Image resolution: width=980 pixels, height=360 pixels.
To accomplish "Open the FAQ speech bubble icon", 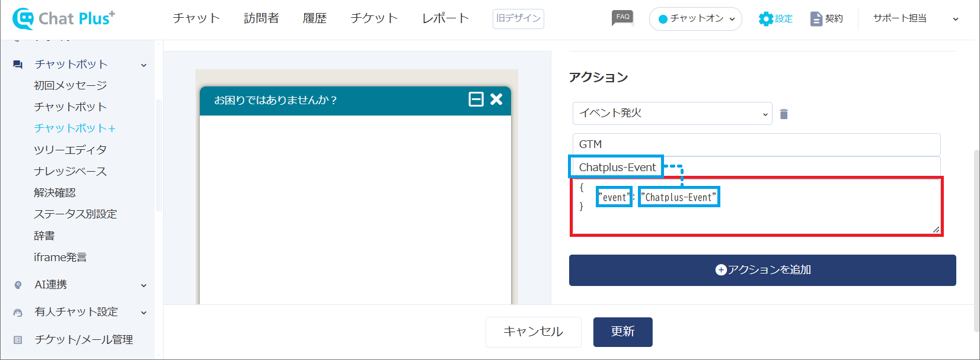I will 623,18.
